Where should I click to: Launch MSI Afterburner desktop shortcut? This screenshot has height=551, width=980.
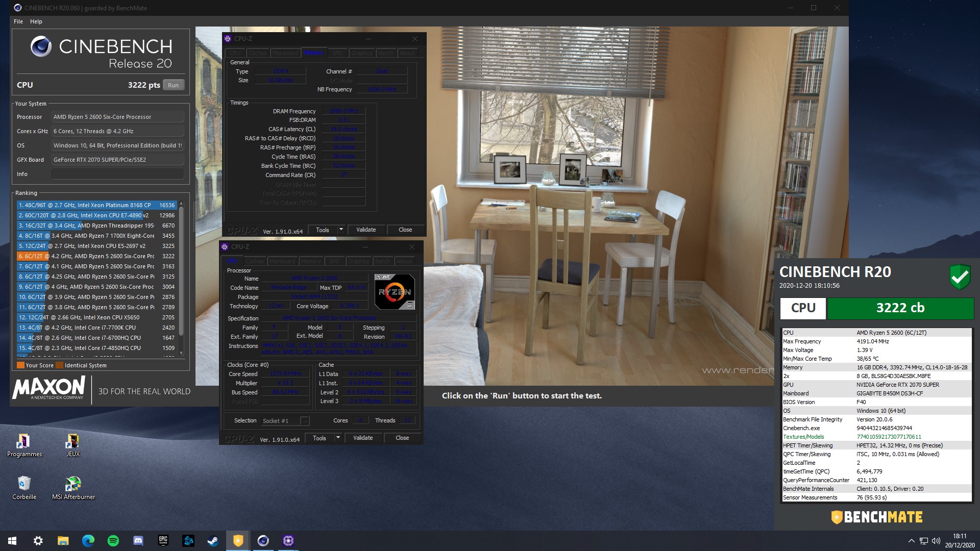(73, 488)
